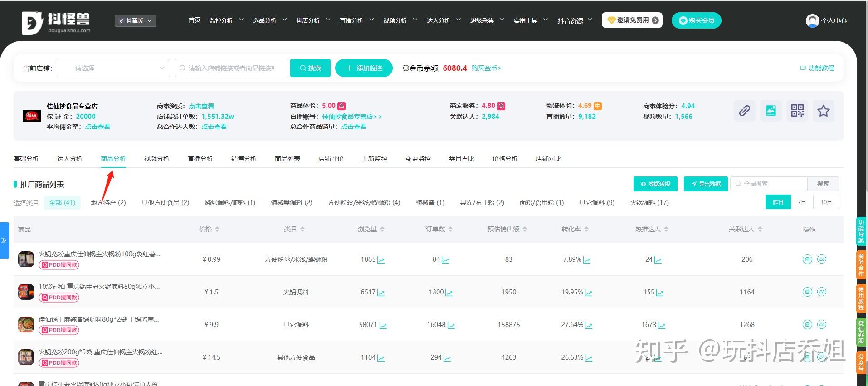Viewport: 868px width, 386px height.
Task: Open views trend chart for 1065
Action: tap(381, 260)
